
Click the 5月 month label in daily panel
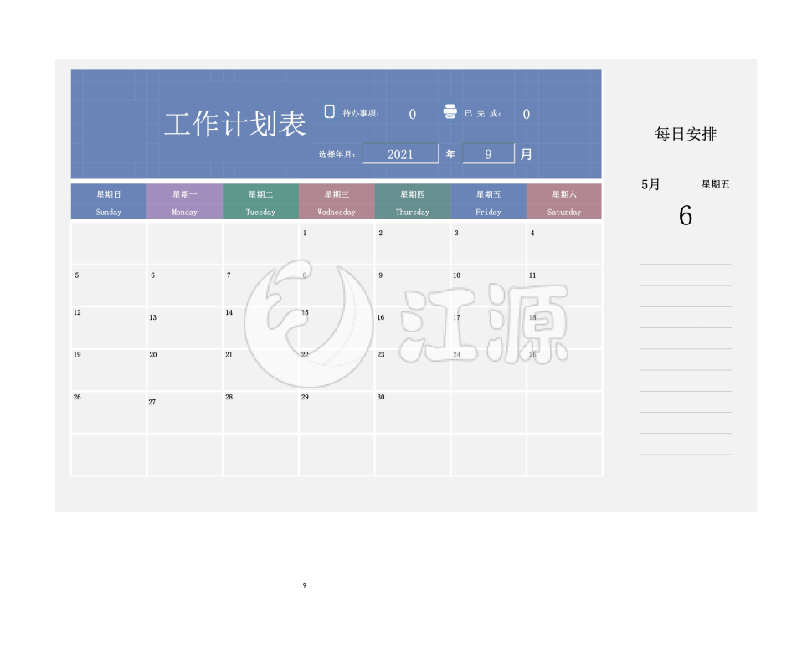[650, 184]
